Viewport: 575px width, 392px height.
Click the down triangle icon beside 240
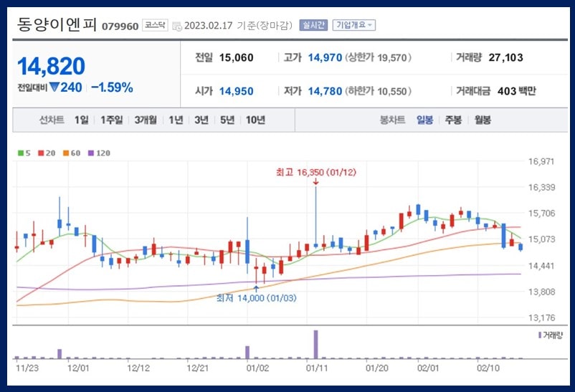click(54, 87)
